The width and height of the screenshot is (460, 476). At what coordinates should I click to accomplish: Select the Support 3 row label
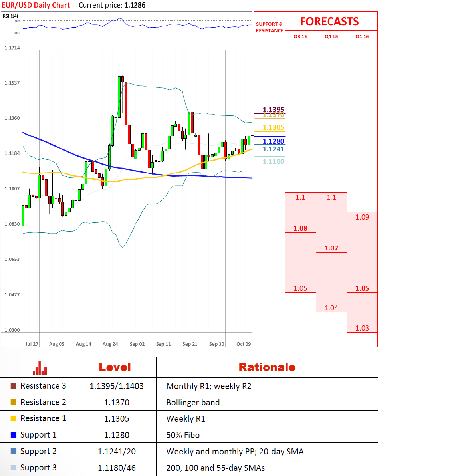pos(38,468)
